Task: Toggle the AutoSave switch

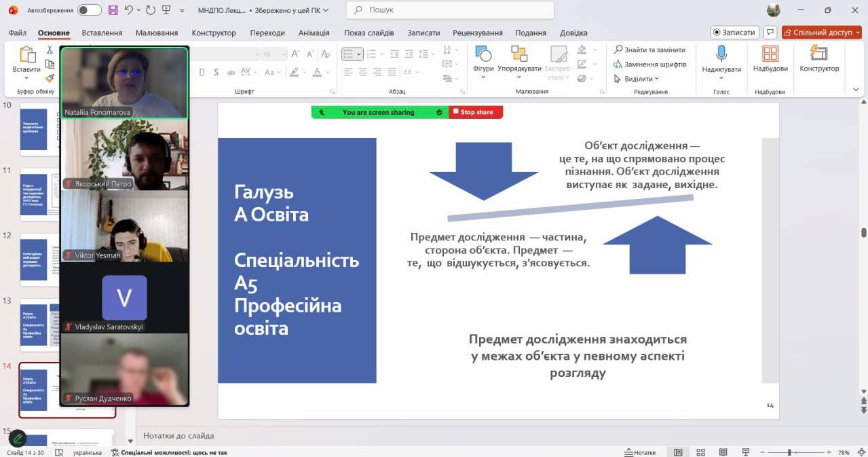Action: (89, 10)
